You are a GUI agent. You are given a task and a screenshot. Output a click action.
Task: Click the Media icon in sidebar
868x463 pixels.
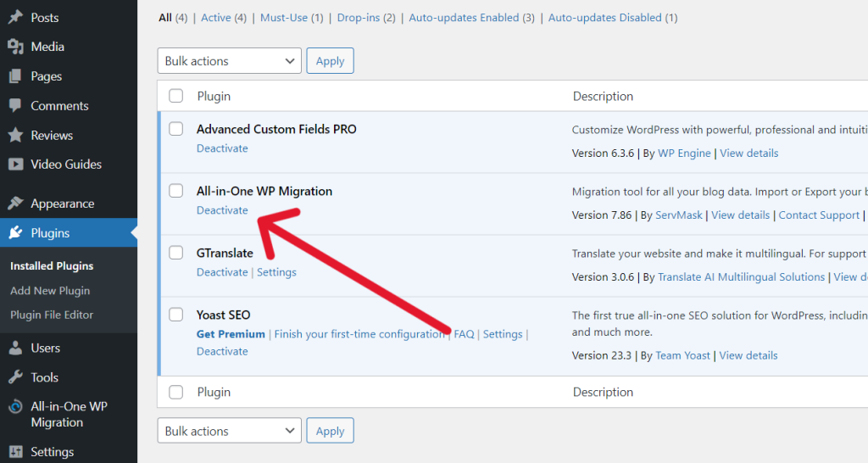coord(15,47)
